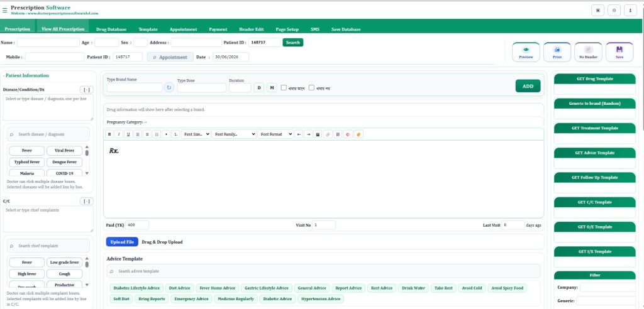Add the Avoid Spicy Food advice chip
This screenshot has height=309, width=644.
508,288
